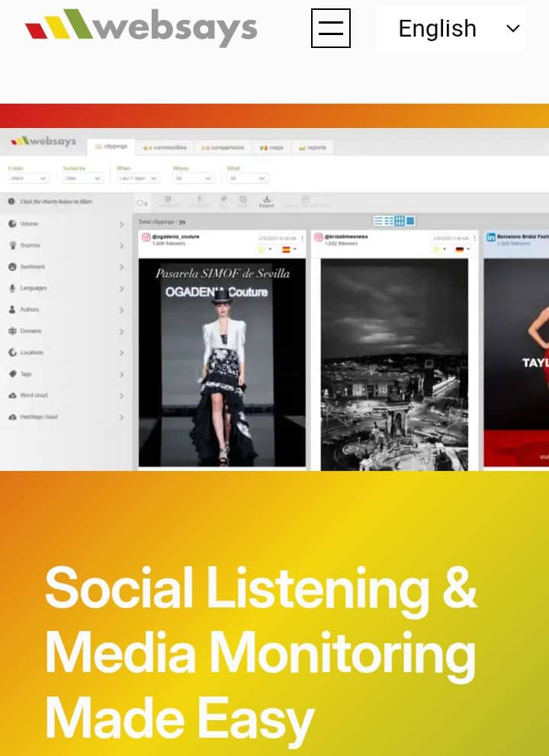The height and width of the screenshot is (756, 549).
Task: Open the German flag language dropdown on the second card
Action: 462,249
